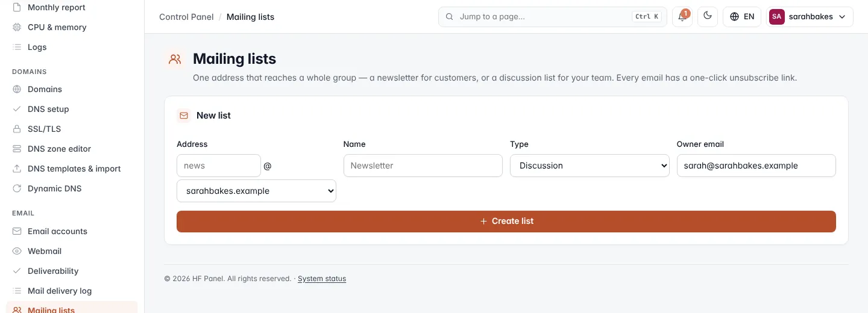Click Control Panel breadcrumb link
Screen dimensions: 868x313
click(x=186, y=17)
